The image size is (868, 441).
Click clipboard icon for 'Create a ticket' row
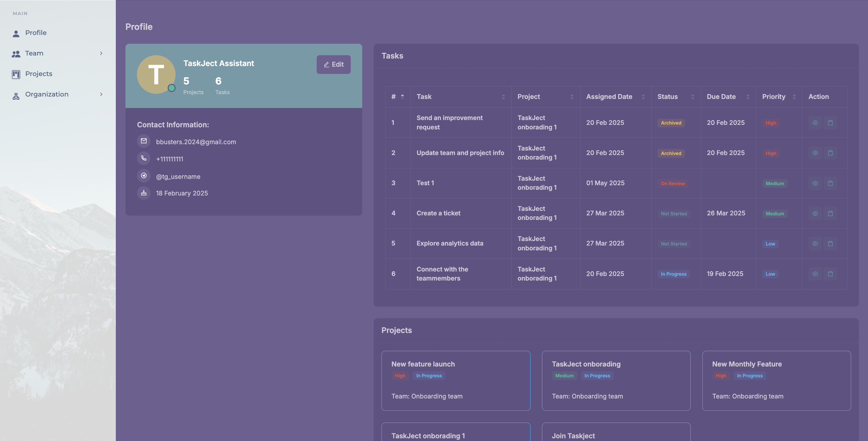830,213
